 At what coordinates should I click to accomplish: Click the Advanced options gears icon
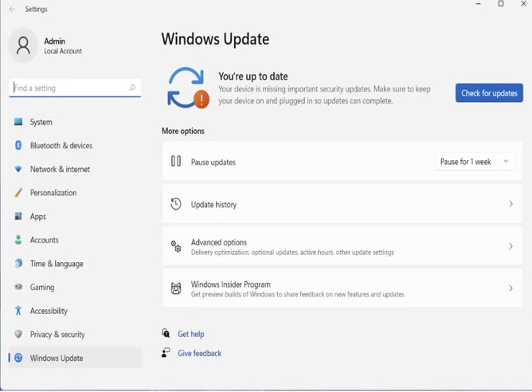click(176, 246)
